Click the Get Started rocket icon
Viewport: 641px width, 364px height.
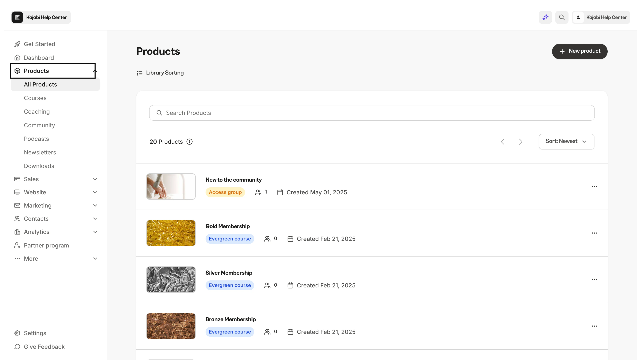click(17, 44)
